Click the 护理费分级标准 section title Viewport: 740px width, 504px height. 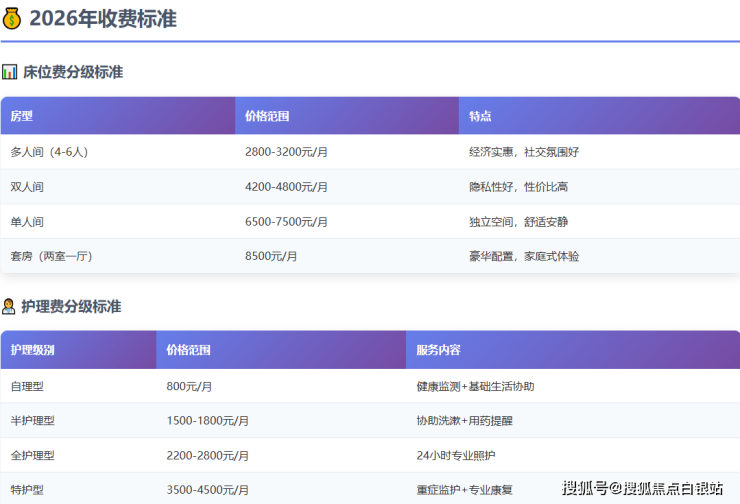coord(73,306)
